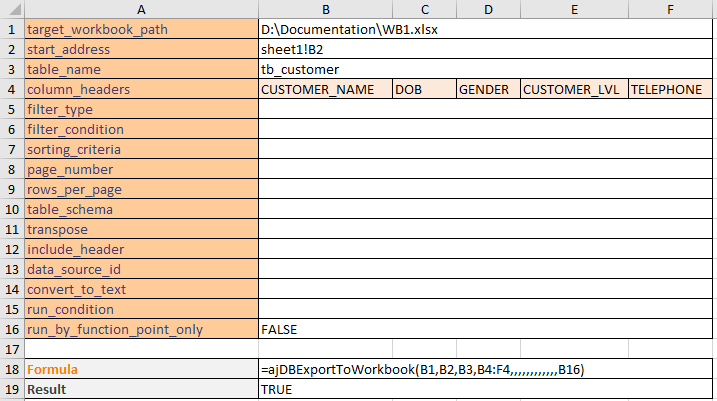Click the GENDER cell
The height and width of the screenshot is (401, 717).
tap(488, 89)
